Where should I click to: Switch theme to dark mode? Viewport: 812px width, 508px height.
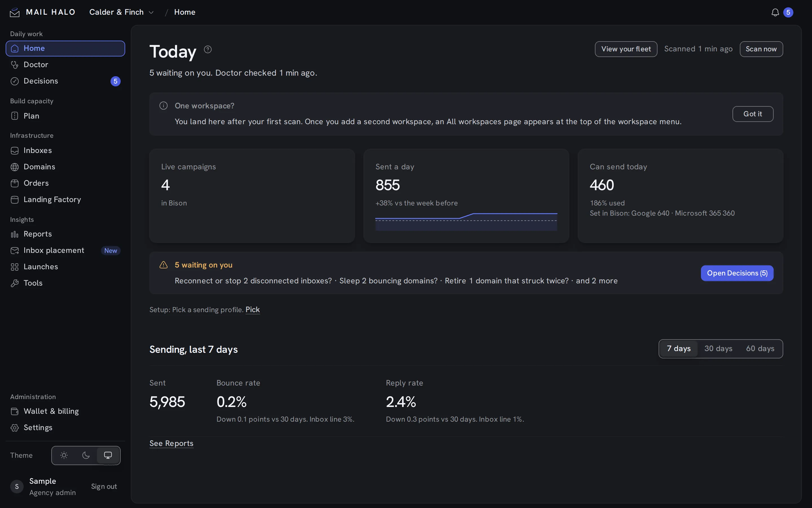(x=86, y=455)
